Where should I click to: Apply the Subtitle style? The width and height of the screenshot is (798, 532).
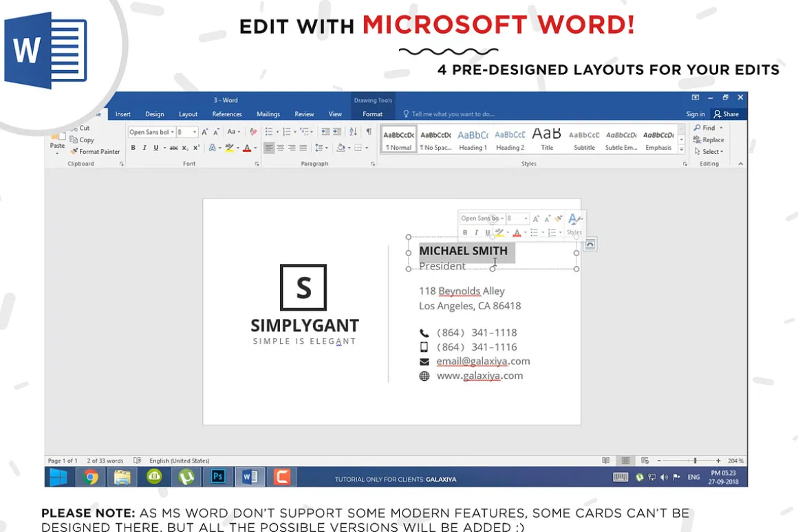[x=584, y=140]
